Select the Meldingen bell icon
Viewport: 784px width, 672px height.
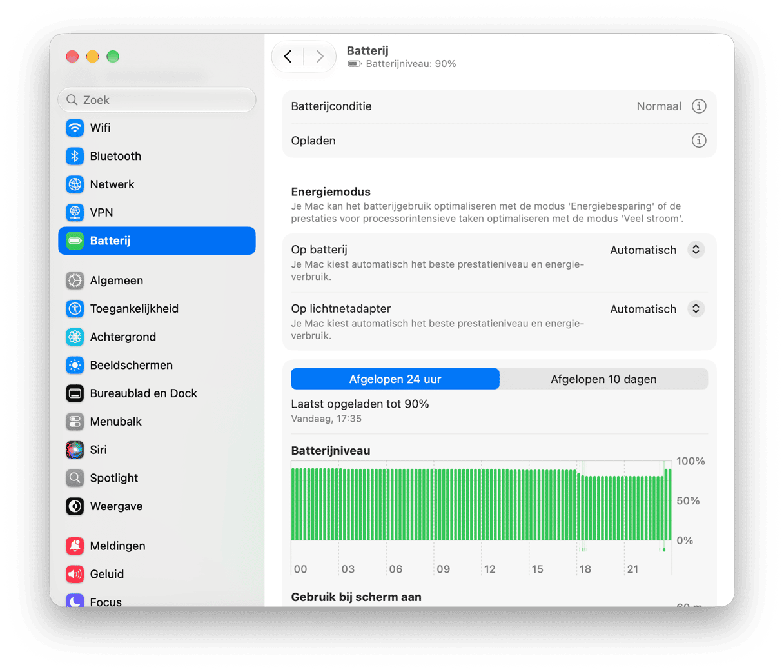coord(75,546)
